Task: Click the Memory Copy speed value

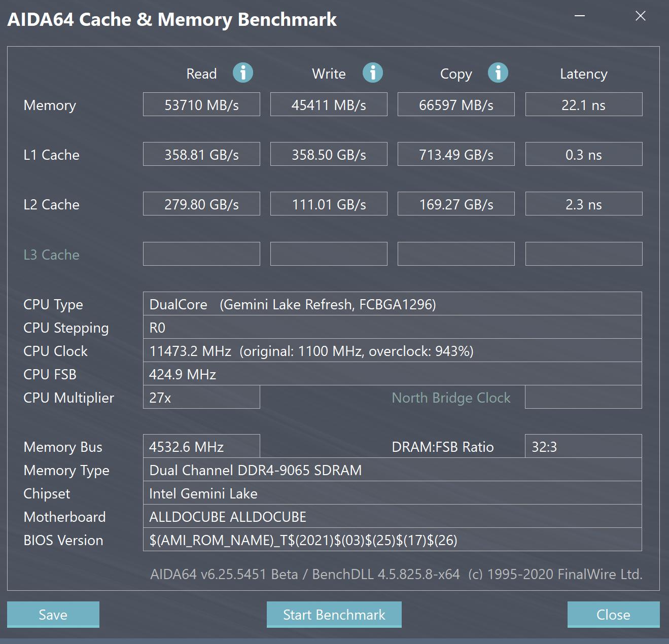Action: 456,104
